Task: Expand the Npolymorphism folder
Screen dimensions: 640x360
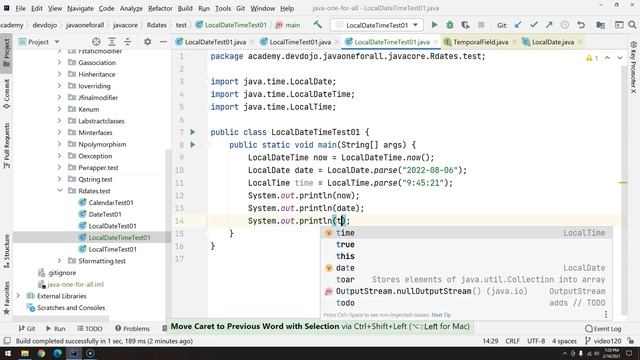Action: point(60,144)
